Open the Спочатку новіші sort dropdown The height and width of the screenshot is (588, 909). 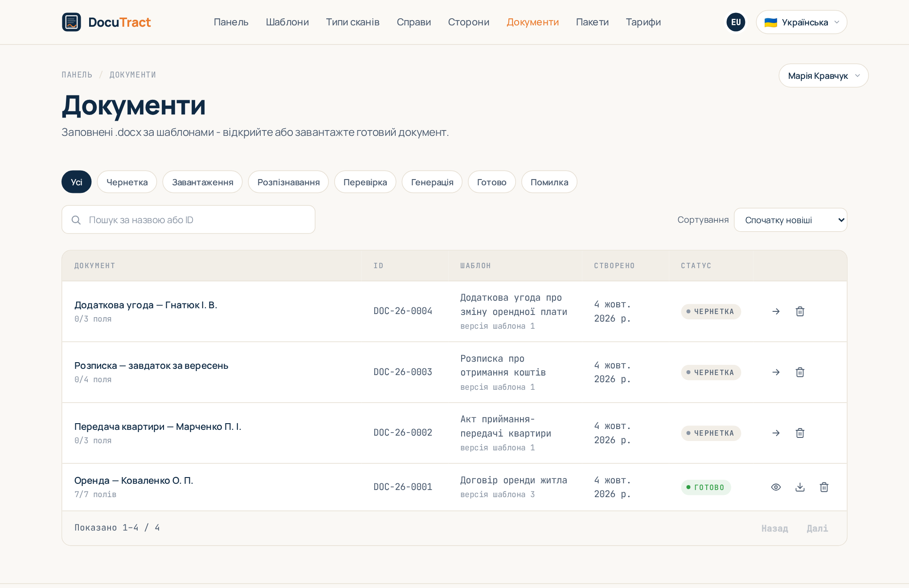[790, 220]
